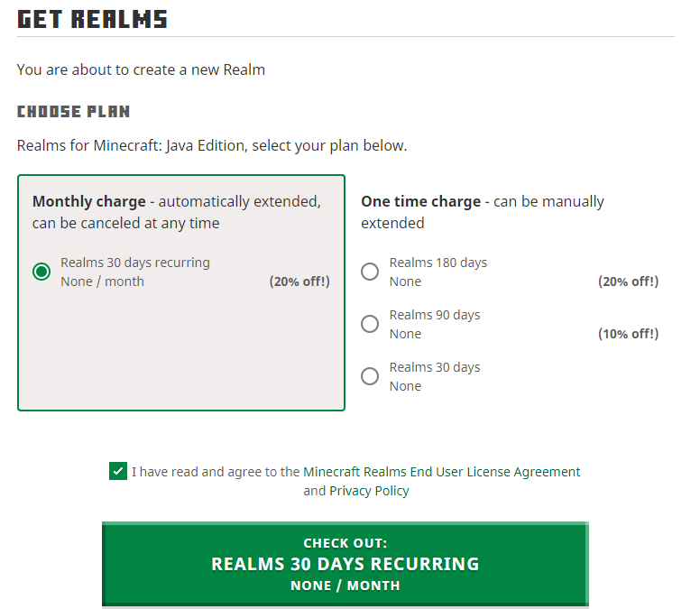
Task: Click the "I have read and agree" text
Action: pos(216,471)
